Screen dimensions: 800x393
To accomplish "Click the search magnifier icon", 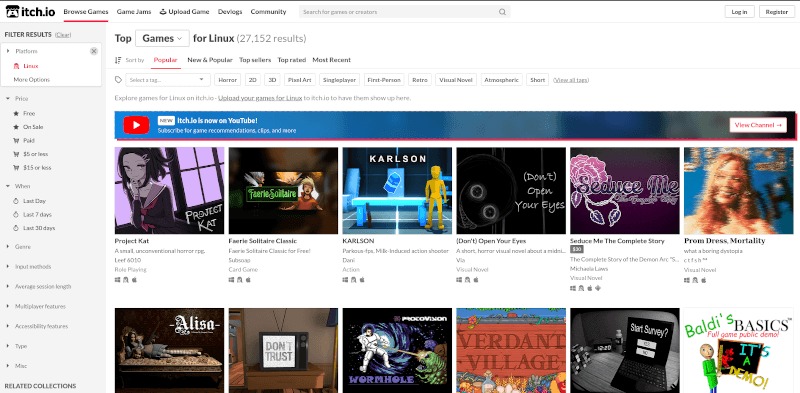I will 502,12.
